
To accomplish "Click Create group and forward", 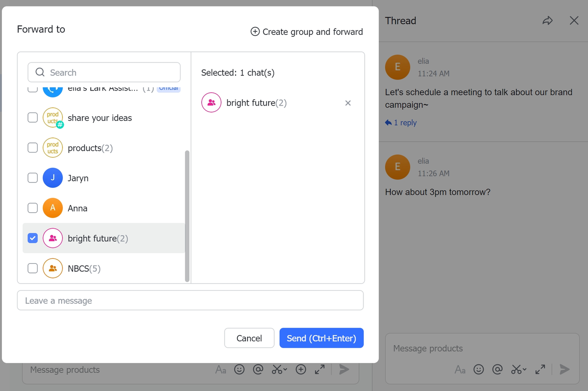I will click(x=306, y=32).
